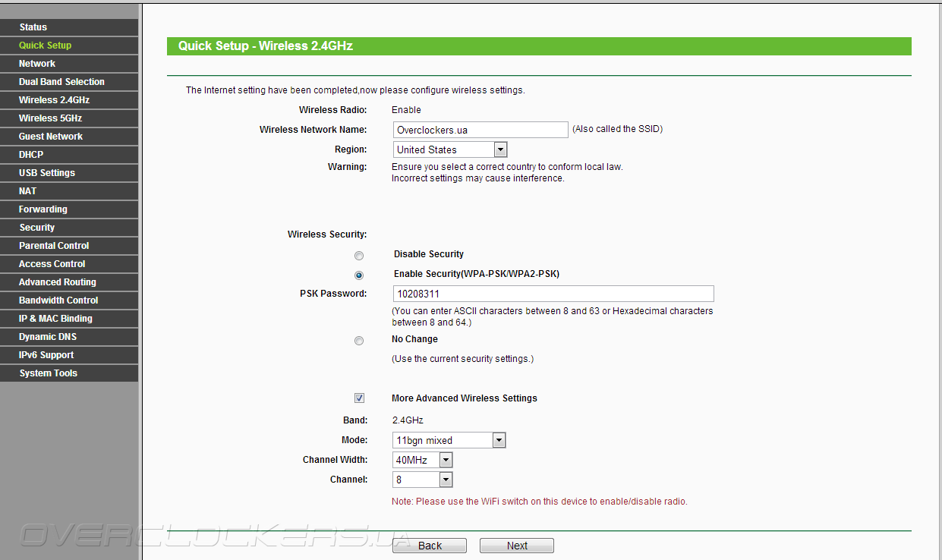Open the Security menu item
942x560 pixels.
coord(69,228)
